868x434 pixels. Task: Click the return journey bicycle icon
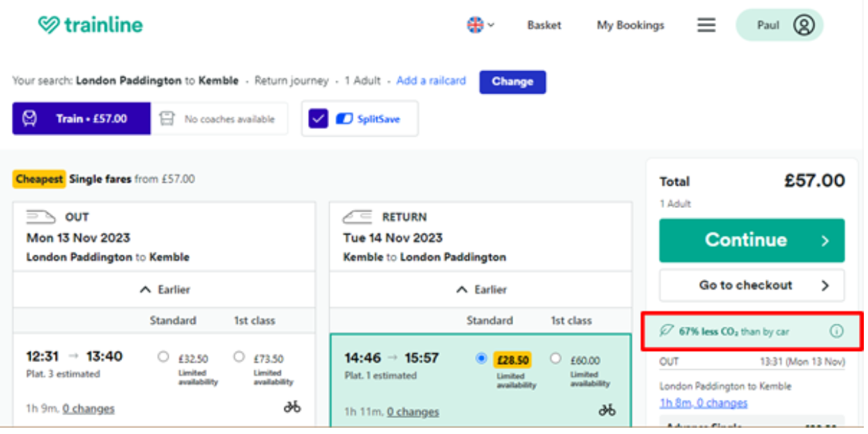coord(607,410)
